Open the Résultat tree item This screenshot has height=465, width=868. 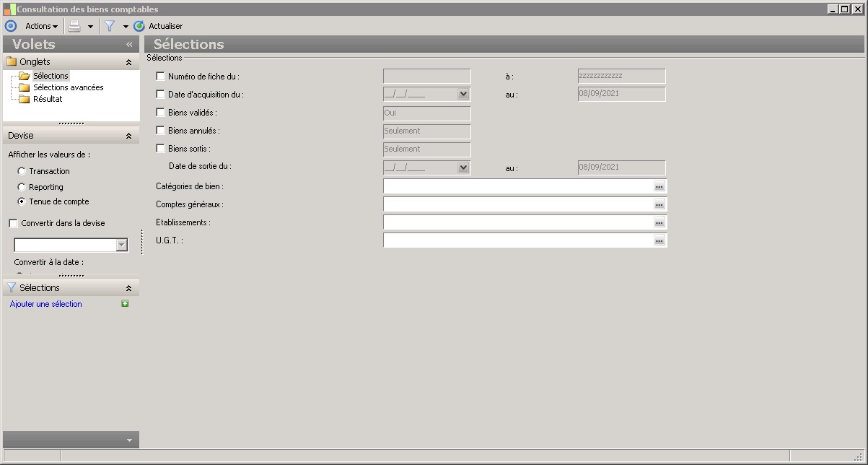(48, 99)
